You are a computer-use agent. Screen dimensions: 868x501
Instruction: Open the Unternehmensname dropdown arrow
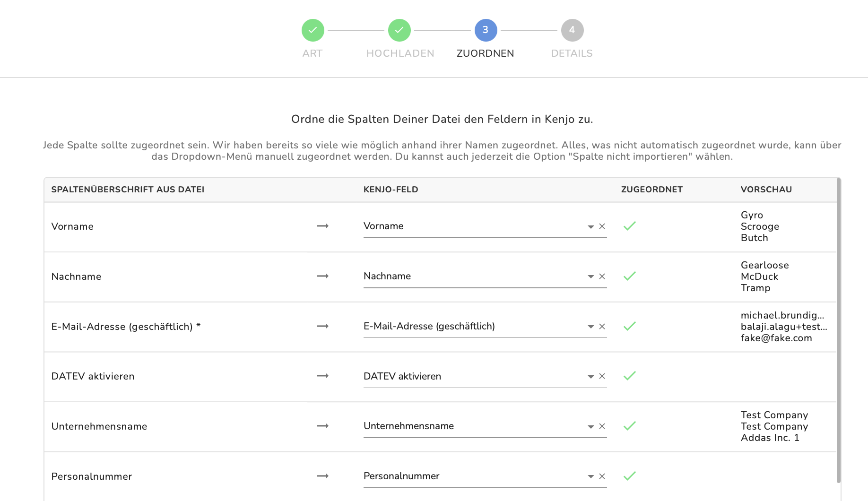pyautogui.click(x=590, y=427)
